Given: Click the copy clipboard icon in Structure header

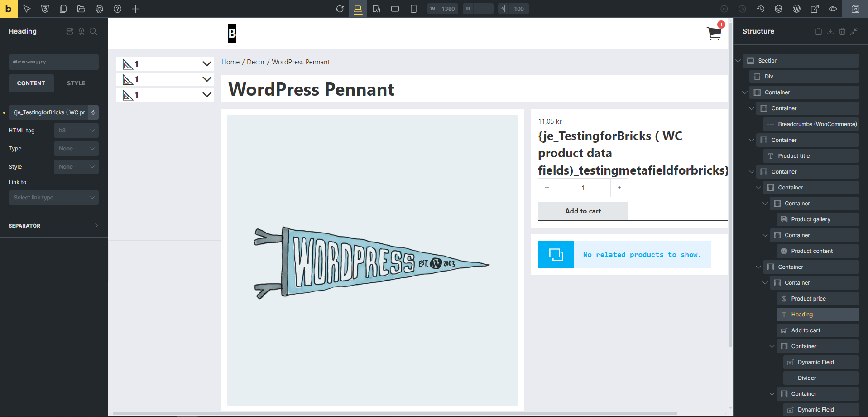Looking at the screenshot, I should pyautogui.click(x=819, y=31).
